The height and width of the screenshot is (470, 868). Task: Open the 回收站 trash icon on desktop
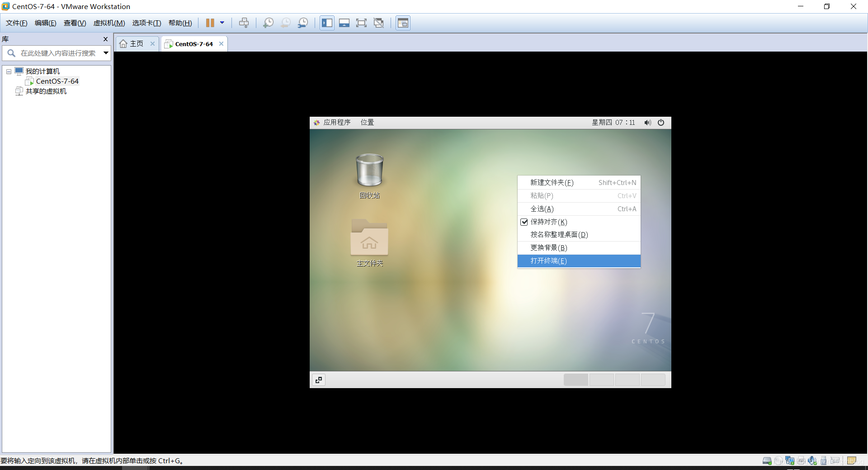coord(370,170)
